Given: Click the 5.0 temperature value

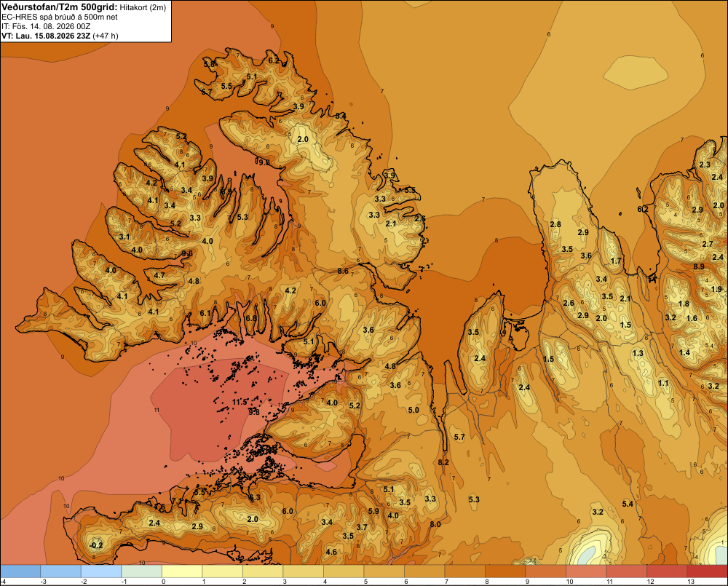Looking at the screenshot, I should 414,410.
